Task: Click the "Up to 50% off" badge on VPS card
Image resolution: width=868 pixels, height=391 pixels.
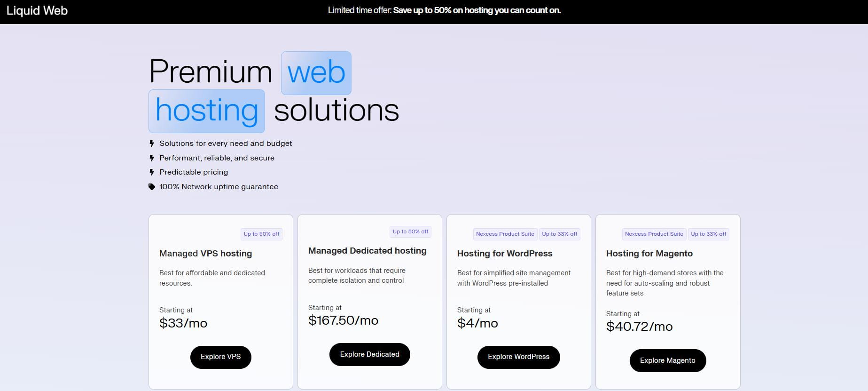Action: 261,234
